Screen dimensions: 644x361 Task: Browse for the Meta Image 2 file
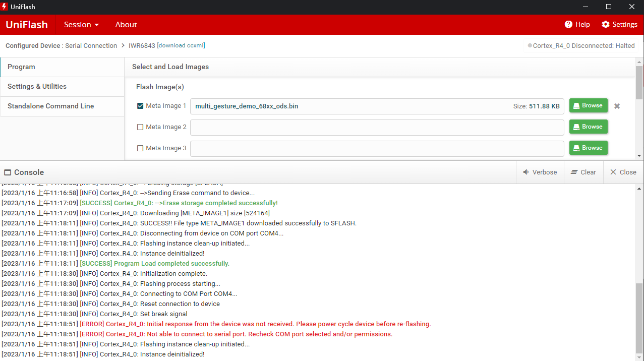coord(588,127)
